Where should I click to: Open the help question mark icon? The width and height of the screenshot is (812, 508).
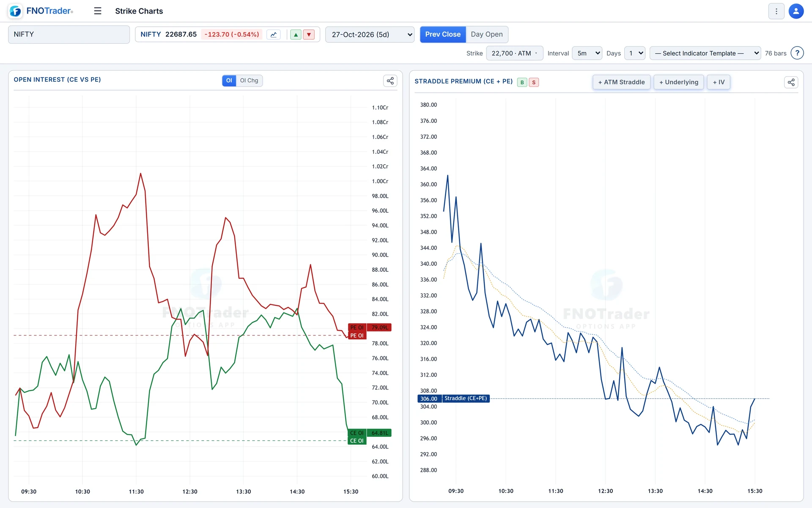click(x=797, y=53)
